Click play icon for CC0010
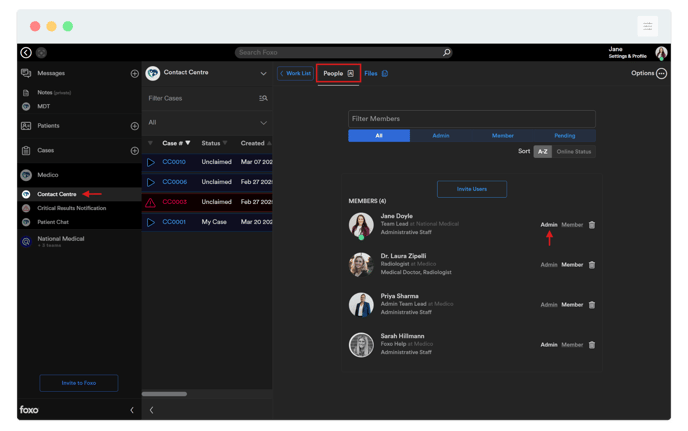The height and width of the screenshot is (431, 688). [x=150, y=162]
